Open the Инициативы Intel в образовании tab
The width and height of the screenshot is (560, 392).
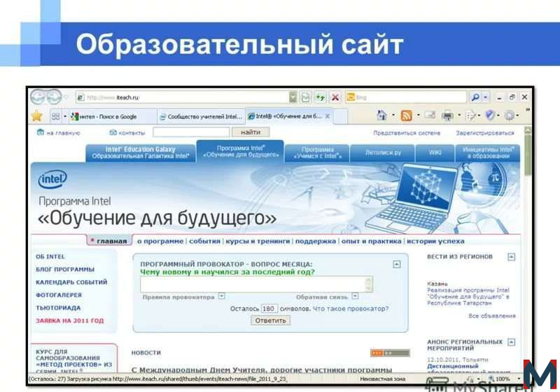coord(488,153)
